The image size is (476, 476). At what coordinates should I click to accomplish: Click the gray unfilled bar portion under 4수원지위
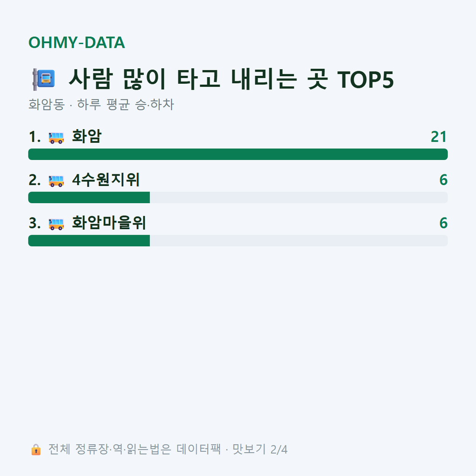[x=299, y=197]
